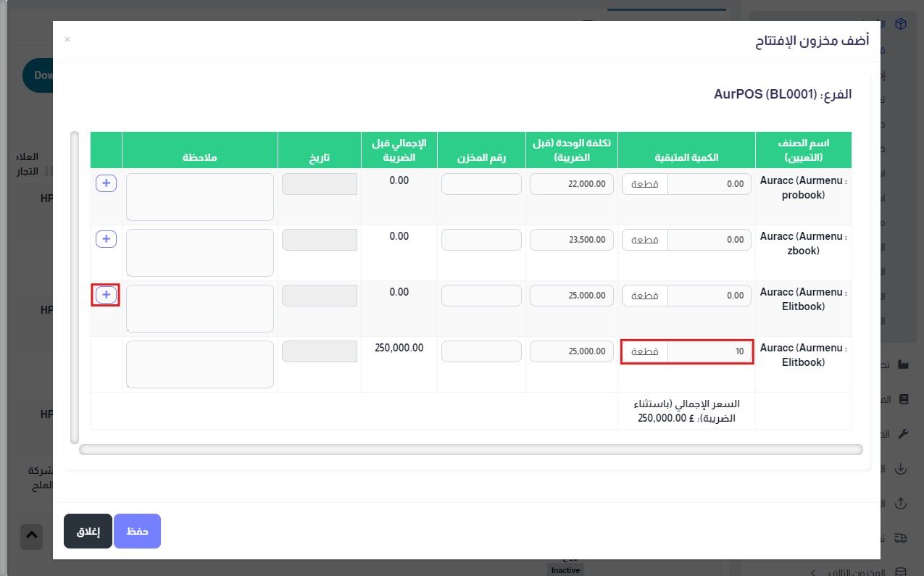Click the Elitbook quantity field showing 10
The image size is (924, 576).
[709, 351]
